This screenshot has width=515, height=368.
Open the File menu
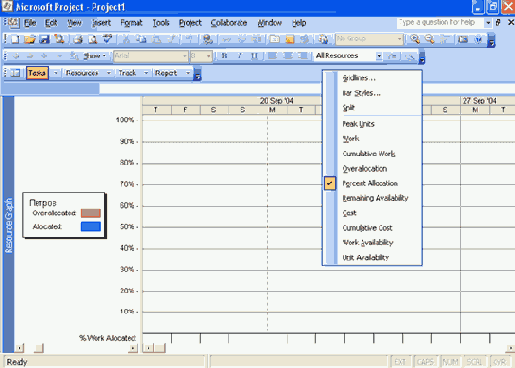click(x=30, y=23)
